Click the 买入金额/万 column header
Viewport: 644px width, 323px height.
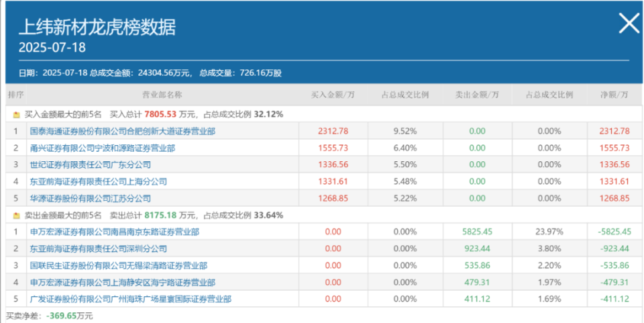pos(333,95)
